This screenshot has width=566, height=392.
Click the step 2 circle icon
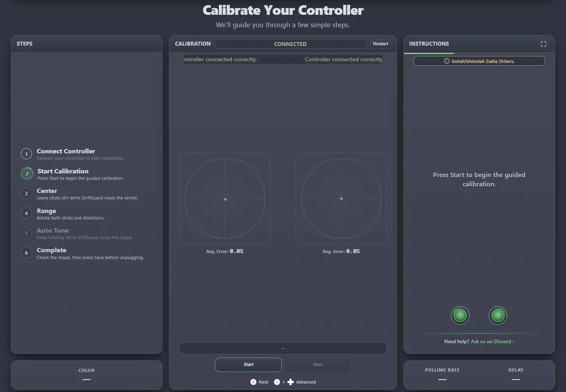click(27, 173)
